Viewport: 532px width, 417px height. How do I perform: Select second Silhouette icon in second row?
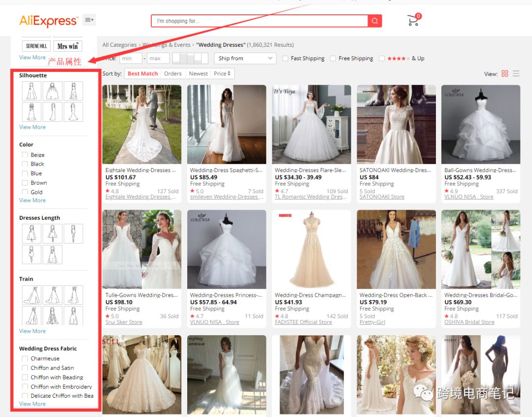[x=53, y=112]
